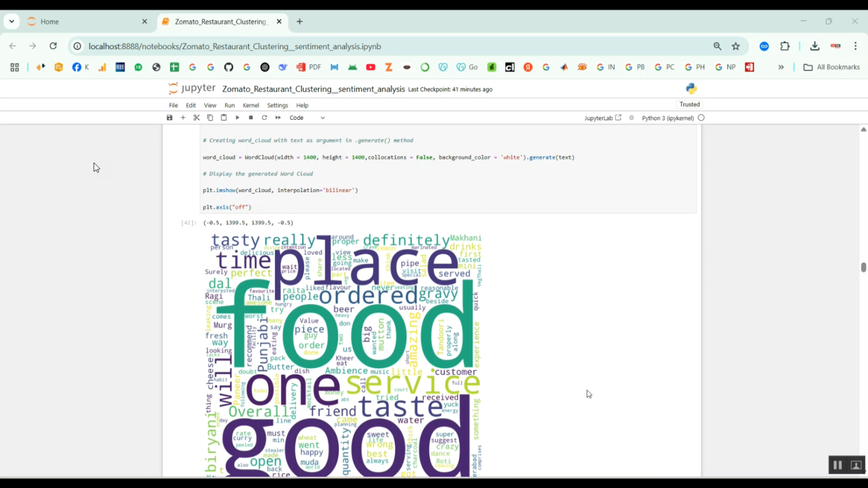Click the page vertical scrollbar thumb
The height and width of the screenshot is (488, 868).
coord(863,267)
